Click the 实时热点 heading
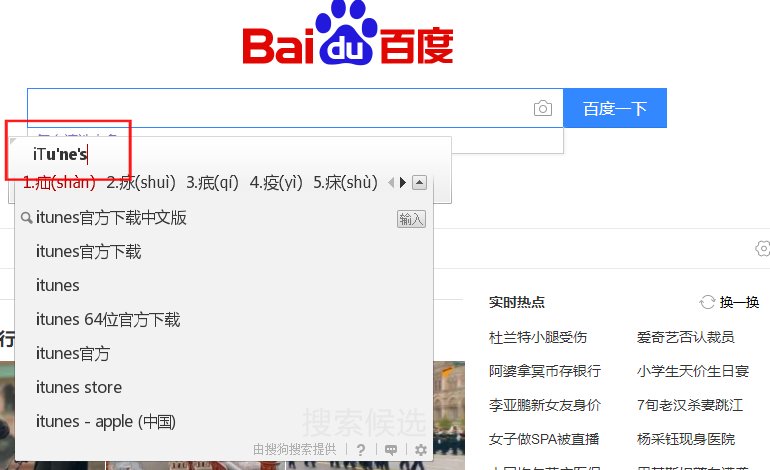 [517, 302]
